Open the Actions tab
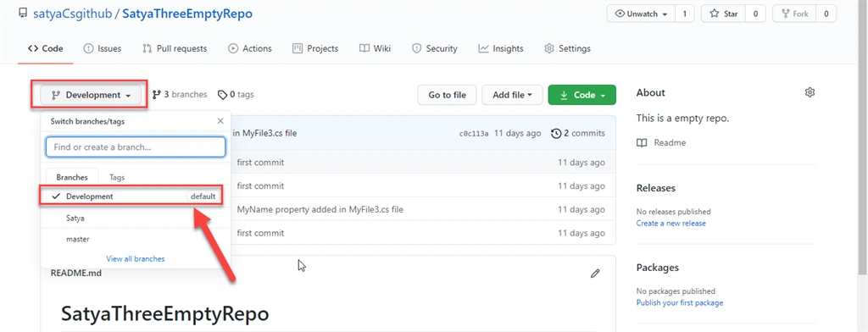The width and height of the screenshot is (868, 332). tap(250, 48)
